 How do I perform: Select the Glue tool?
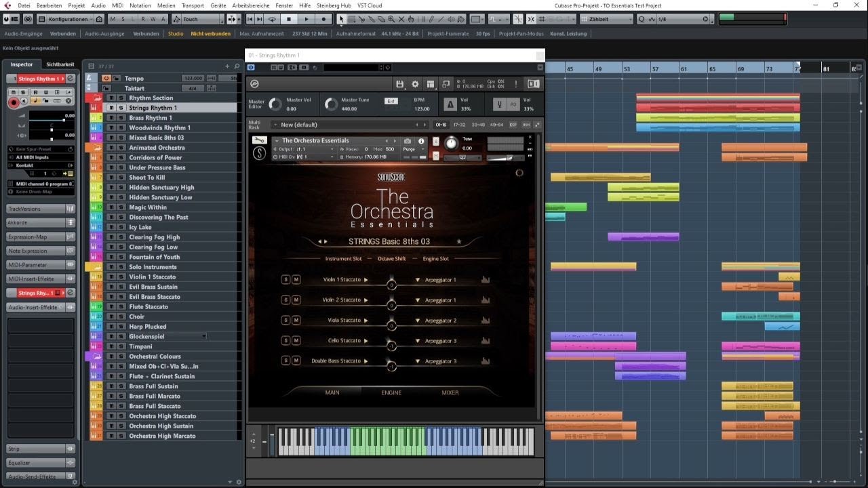pyautogui.click(x=381, y=19)
